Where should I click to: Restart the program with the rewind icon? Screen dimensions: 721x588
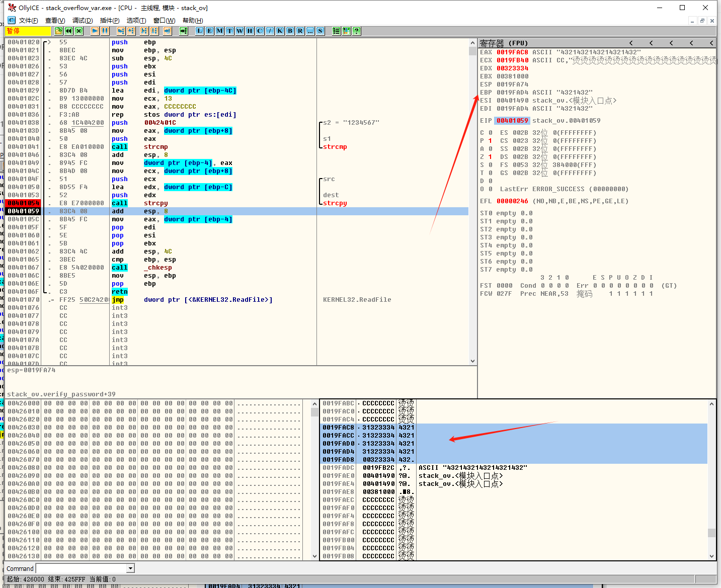pyautogui.click(x=69, y=31)
